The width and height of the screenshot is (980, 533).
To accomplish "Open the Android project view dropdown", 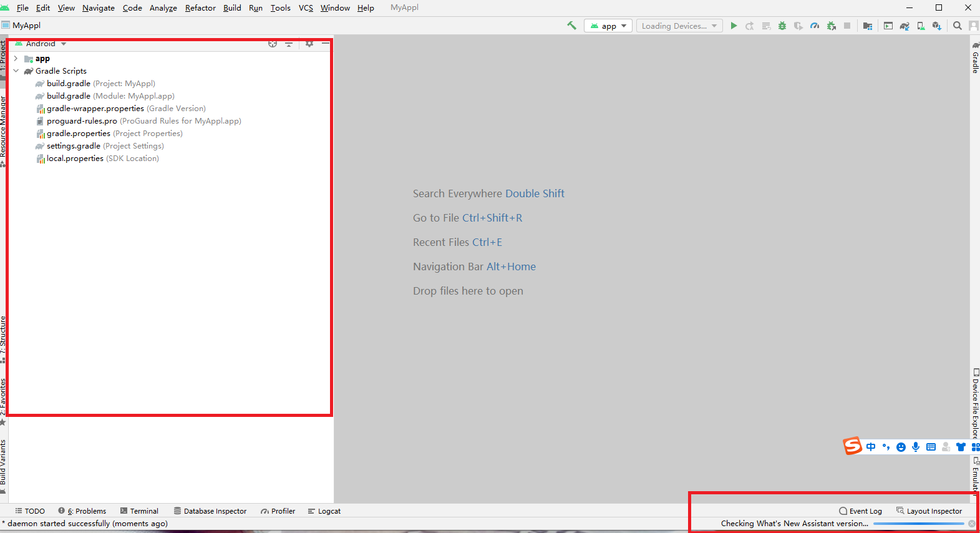I will click(x=41, y=44).
